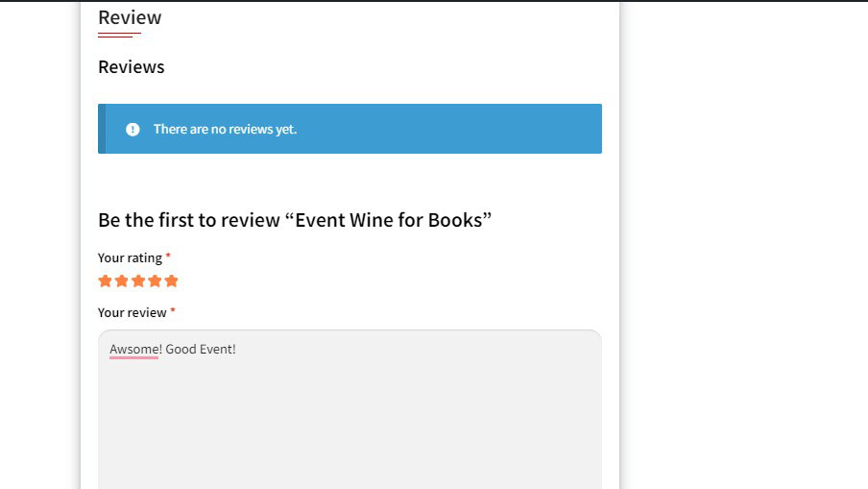Choose the fourth rating star
This screenshot has height=489, width=868.
pyautogui.click(x=155, y=281)
